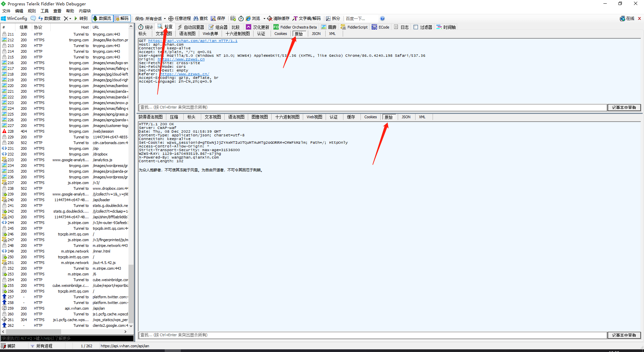Viewport: 644px width, 352px height.
Task: Toggle the 数据流 stream button
Action: (x=102, y=18)
